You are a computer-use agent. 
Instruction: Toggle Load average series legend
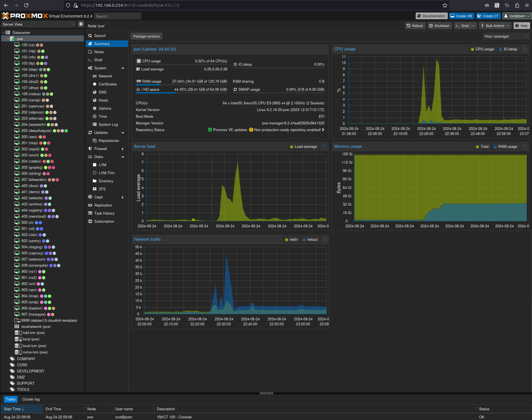pyautogui.click(x=304, y=146)
